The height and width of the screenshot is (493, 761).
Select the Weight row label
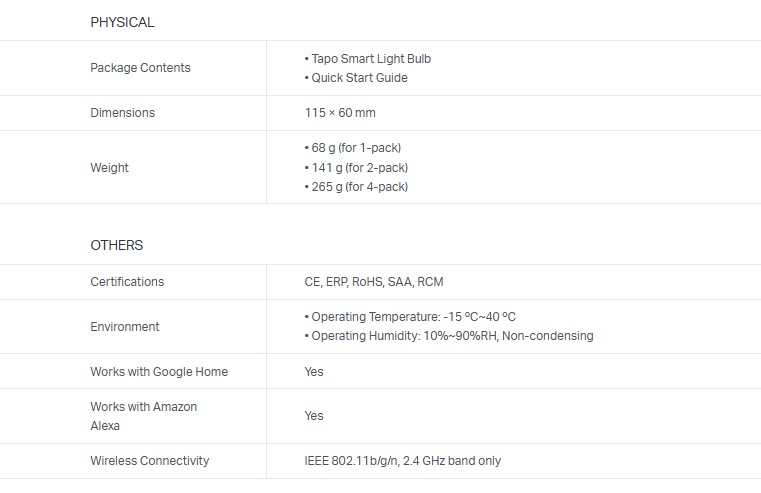tap(109, 168)
